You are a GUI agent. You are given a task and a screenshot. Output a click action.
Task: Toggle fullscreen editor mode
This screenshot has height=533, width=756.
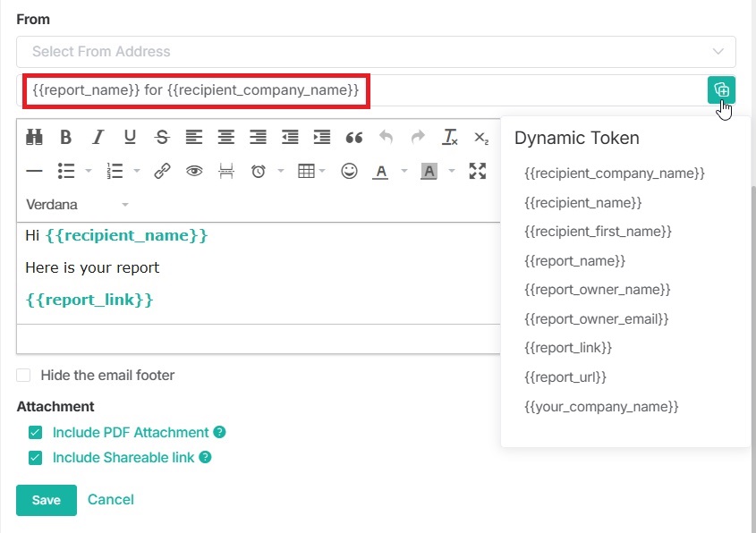[x=478, y=171]
